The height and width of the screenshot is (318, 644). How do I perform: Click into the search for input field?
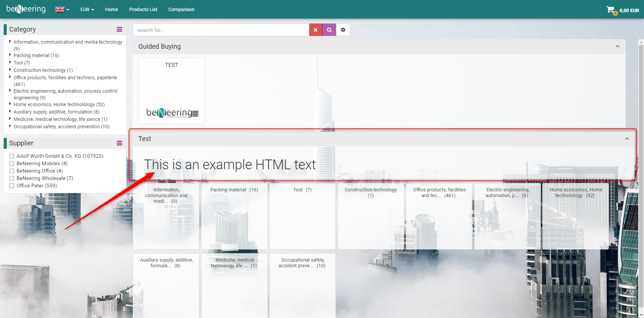coord(221,30)
